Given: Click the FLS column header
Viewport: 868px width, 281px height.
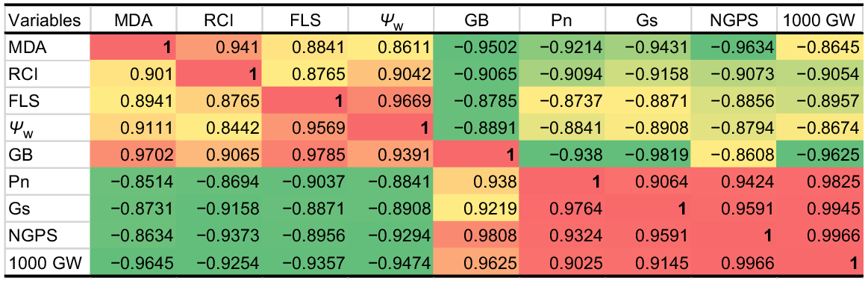Looking at the screenshot, I should click(x=305, y=20).
